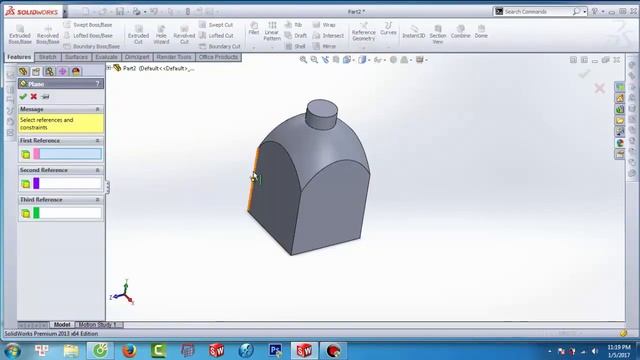This screenshot has width=640, height=360.
Task: Click the pink First Reference color swatch
Action: (x=36, y=154)
